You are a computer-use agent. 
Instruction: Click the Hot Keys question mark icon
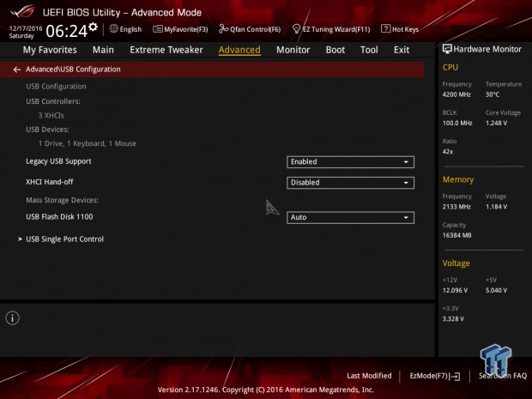click(385, 29)
